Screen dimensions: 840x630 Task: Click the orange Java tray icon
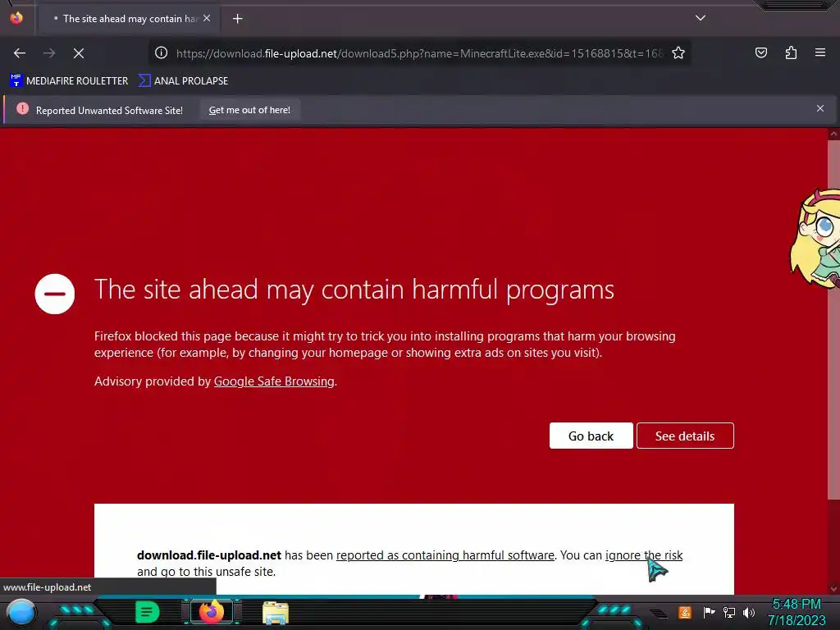point(685,612)
